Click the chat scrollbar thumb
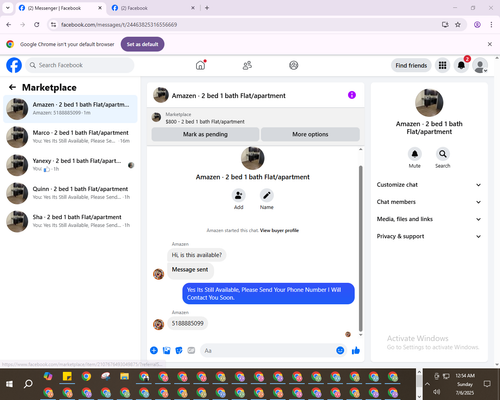The image size is (500, 400). click(x=360, y=248)
